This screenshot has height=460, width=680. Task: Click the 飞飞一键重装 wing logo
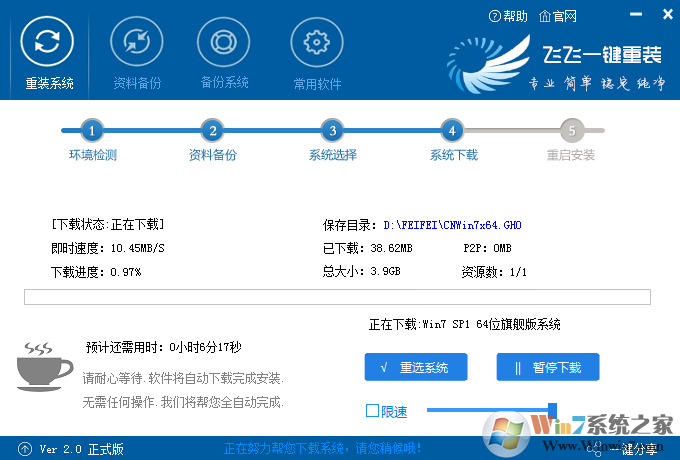pos(489,64)
